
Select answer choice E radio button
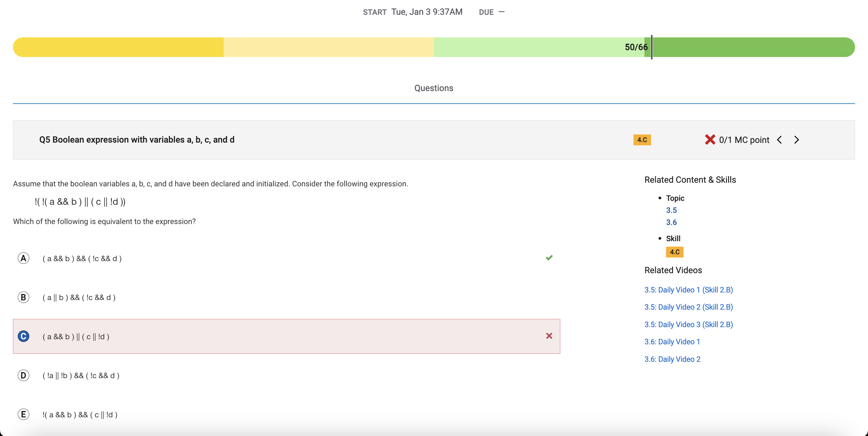click(23, 414)
